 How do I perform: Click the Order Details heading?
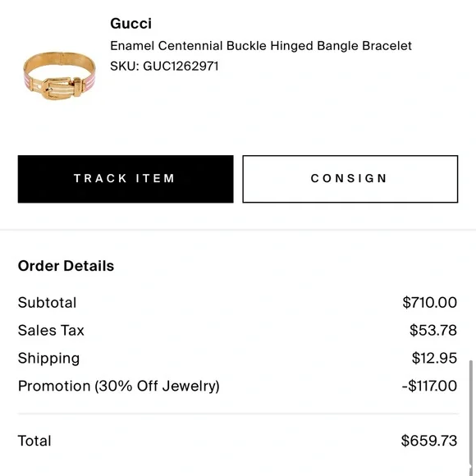(x=66, y=266)
